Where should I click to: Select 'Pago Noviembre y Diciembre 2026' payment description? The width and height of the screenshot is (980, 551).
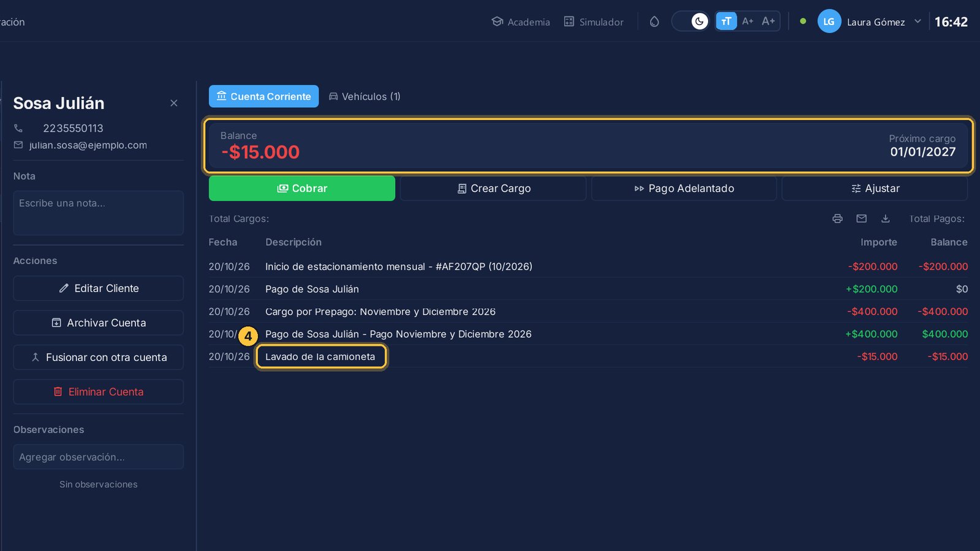click(x=398, y=334)
